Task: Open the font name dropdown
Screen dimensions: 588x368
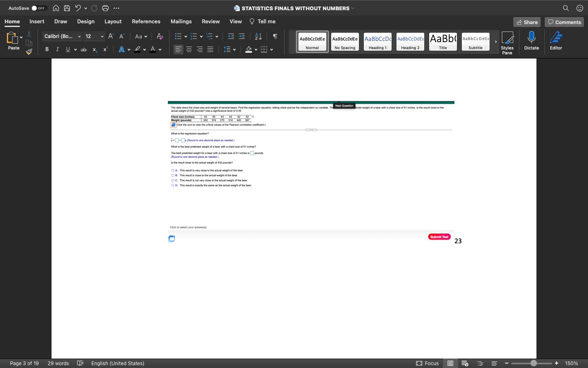Action: [79, 36]
